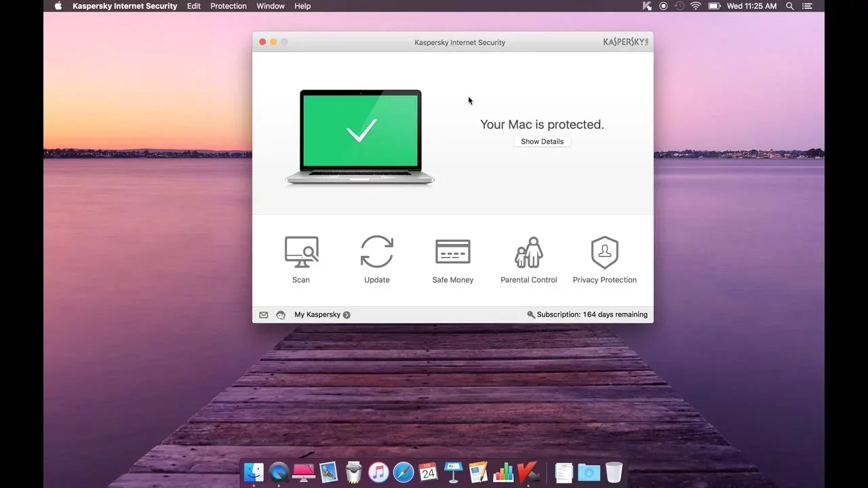Screen dimensions: 868x488
Task: Open Parental Control
Action: [x=529, y=260]
